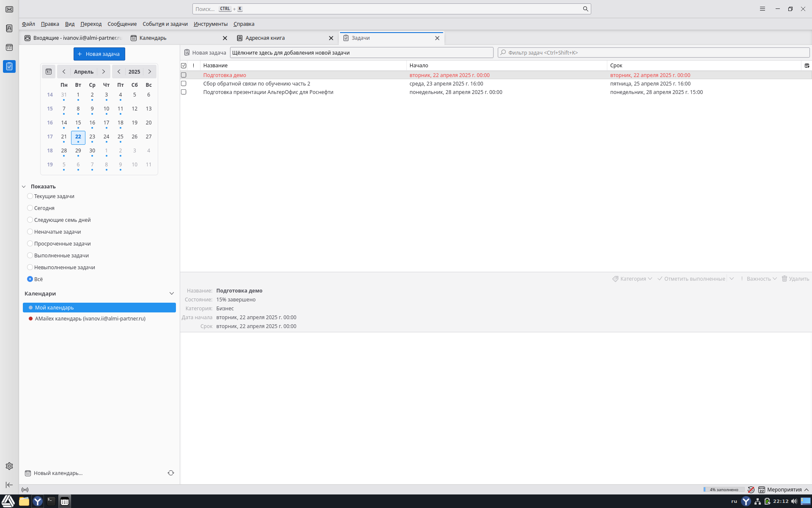Select 'Выполненные задачи' filter
This screenshot has width=812, height=508.
pos(30,255)
